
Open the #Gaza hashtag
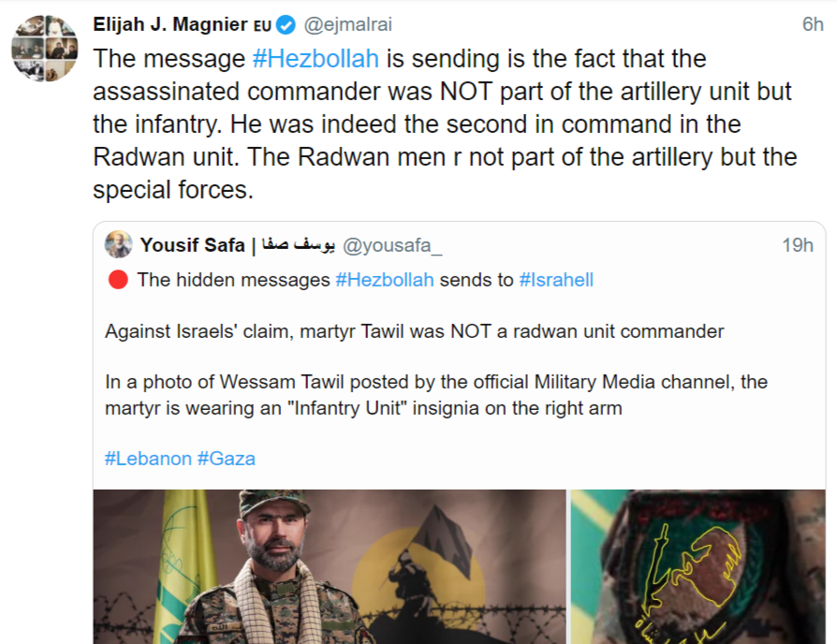(x=227, y=459)
